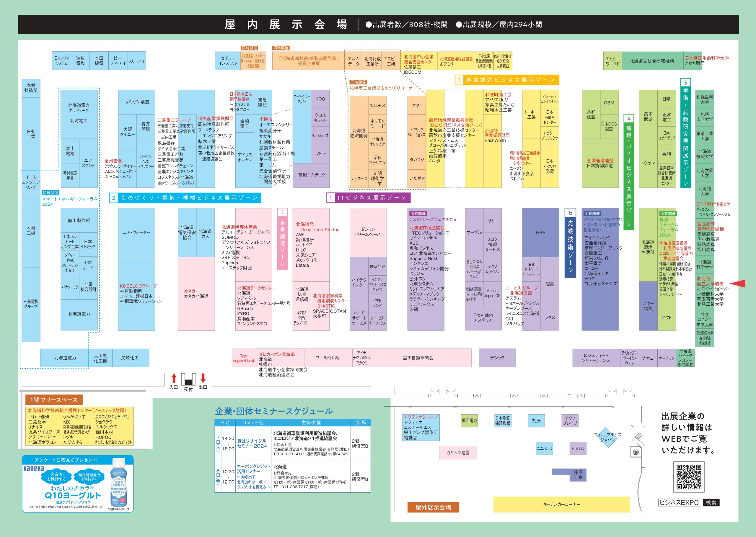
Task: Click the 1階 フリースペース heading
Action: [54, 400]
